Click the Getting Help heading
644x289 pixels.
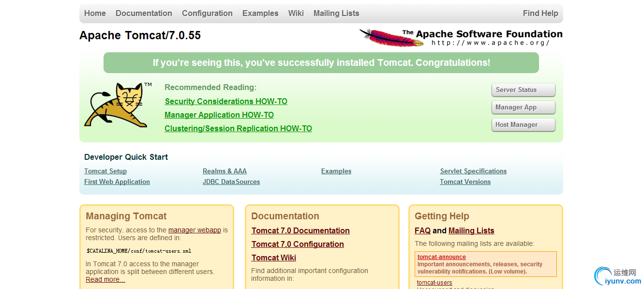click(x=442, y=216)
